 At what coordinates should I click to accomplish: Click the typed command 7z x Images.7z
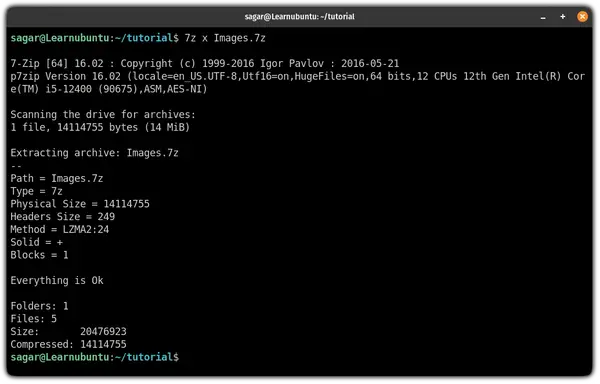pyautogui.click(x=225, y=38)
